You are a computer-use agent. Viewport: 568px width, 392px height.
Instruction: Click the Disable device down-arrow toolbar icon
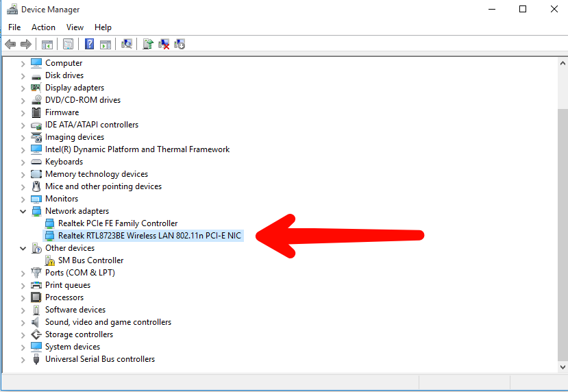click(180, 44)
